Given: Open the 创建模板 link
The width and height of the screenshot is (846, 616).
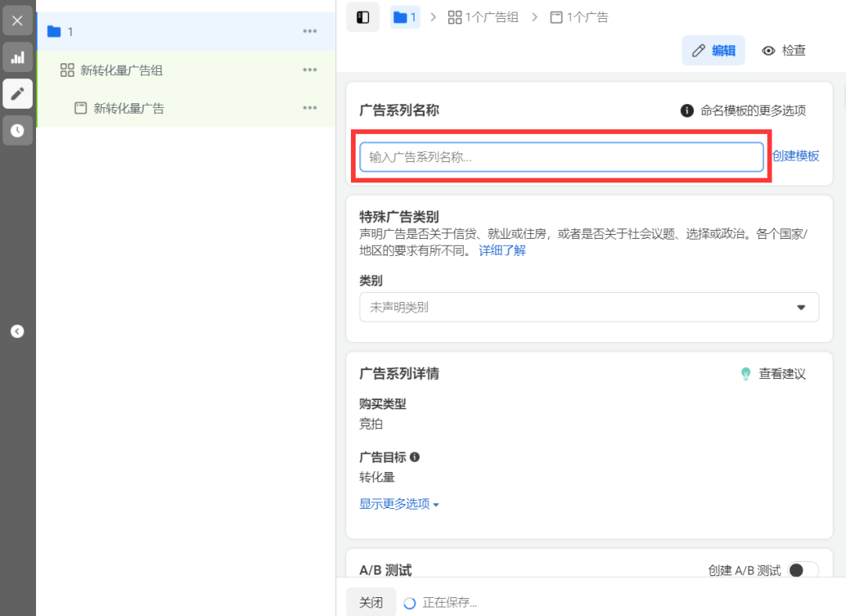Looking at the screenshot, I should [796, 156].
